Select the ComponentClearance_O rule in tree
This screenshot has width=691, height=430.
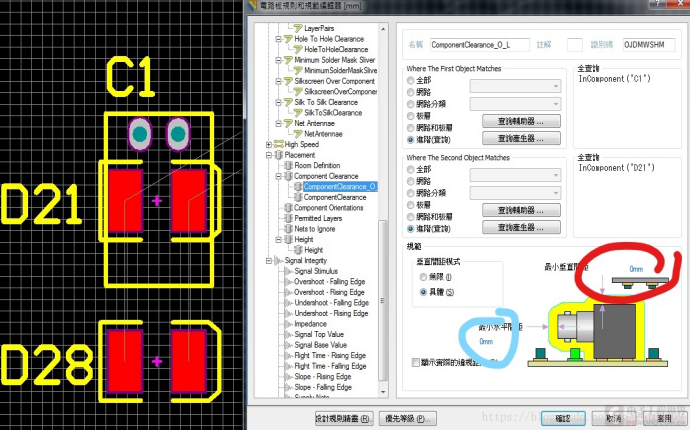coord(339,187)
